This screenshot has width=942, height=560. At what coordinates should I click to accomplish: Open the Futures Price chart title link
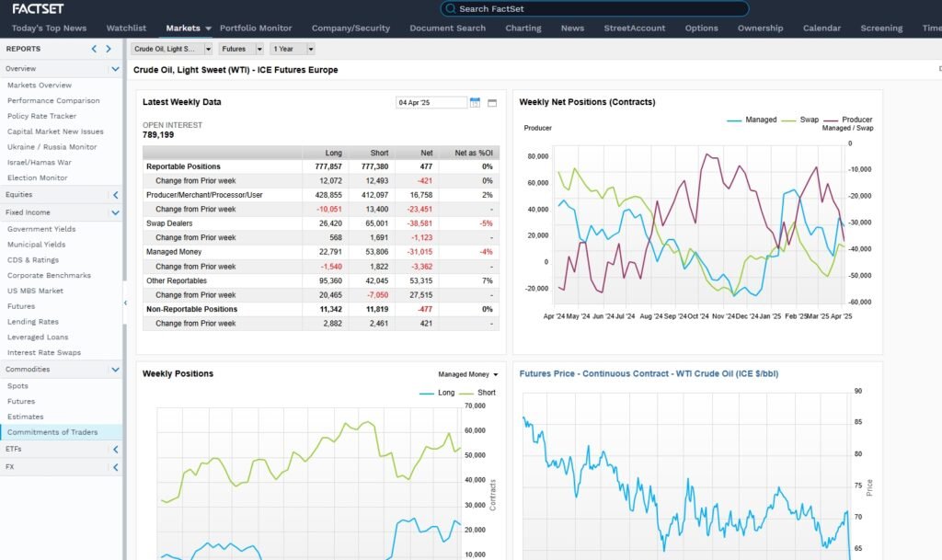tap(642, 373)
